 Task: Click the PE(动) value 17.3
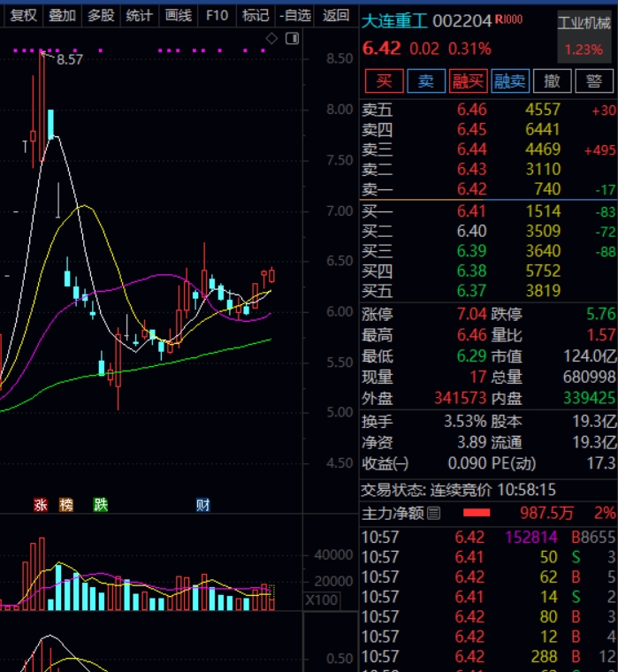[x=601, y=463]
